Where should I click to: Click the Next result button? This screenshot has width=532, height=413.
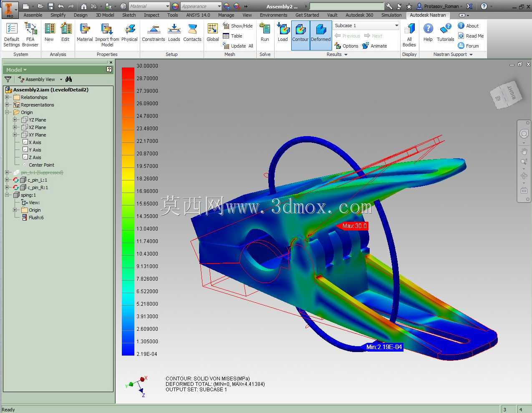click(x=373, y=36)
